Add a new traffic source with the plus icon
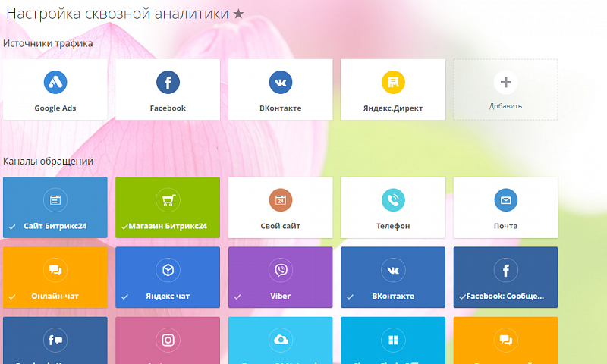 (506, 83)
